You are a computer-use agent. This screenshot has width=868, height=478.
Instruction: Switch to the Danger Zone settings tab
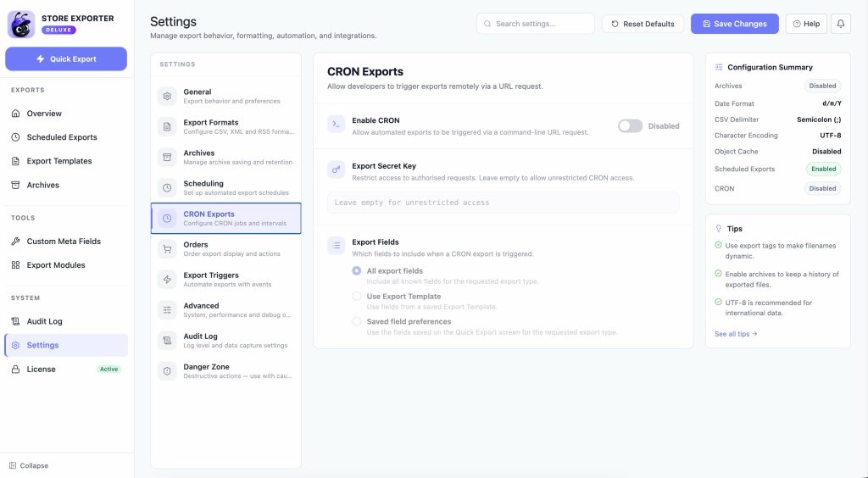pos(225,370)
